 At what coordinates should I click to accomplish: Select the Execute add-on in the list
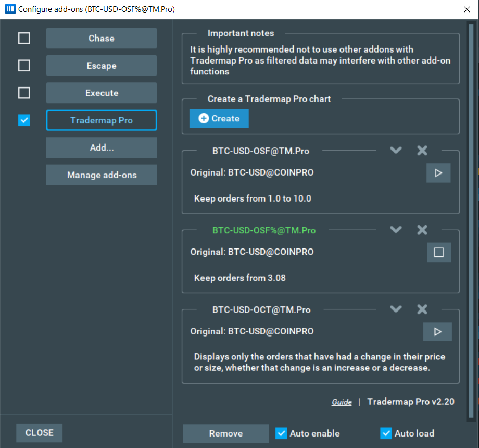tap(102, 93)
